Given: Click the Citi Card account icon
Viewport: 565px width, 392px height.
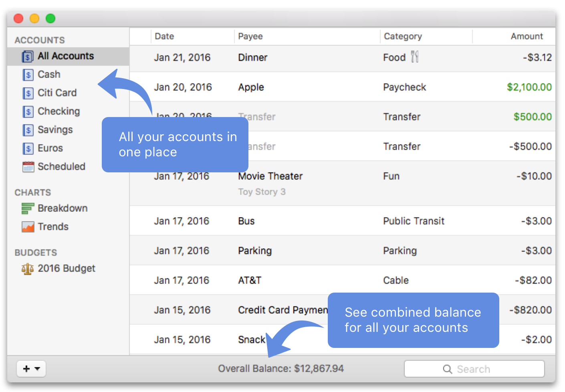Looking at the screenshot, I should 28,93.
